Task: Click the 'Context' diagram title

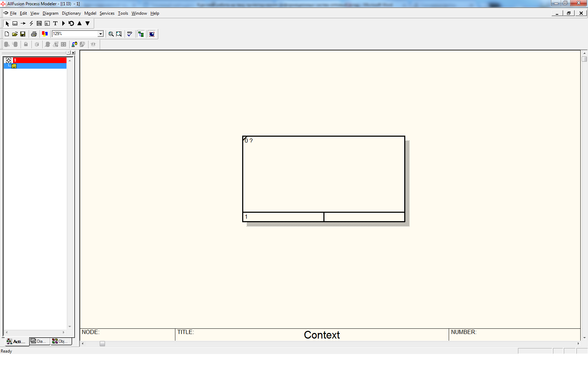Action: [x=322, y=335]
